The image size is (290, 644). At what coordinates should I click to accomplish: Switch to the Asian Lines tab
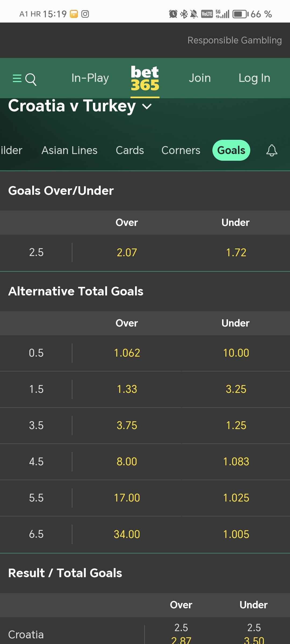point(69,150)
